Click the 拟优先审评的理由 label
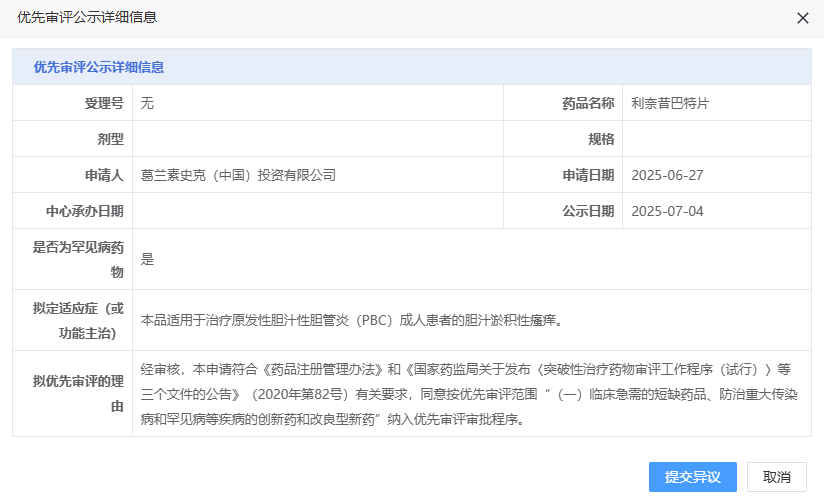This screenshot has width=824, height=501. coord(78,394)
